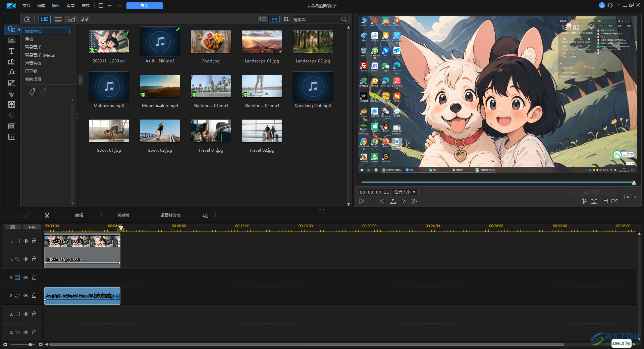
Task: Undo the last action
Action: pyautogui.click(x=110, y=6)
